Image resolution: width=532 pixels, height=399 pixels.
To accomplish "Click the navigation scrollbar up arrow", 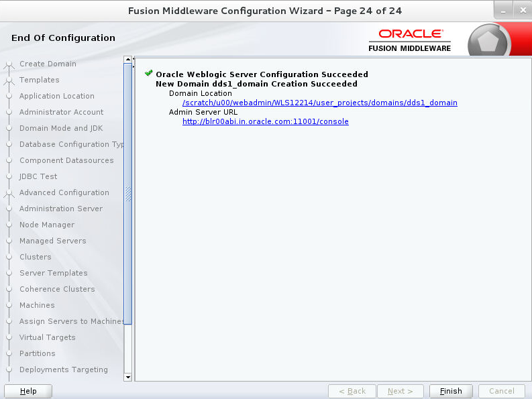I will point(128,60).
